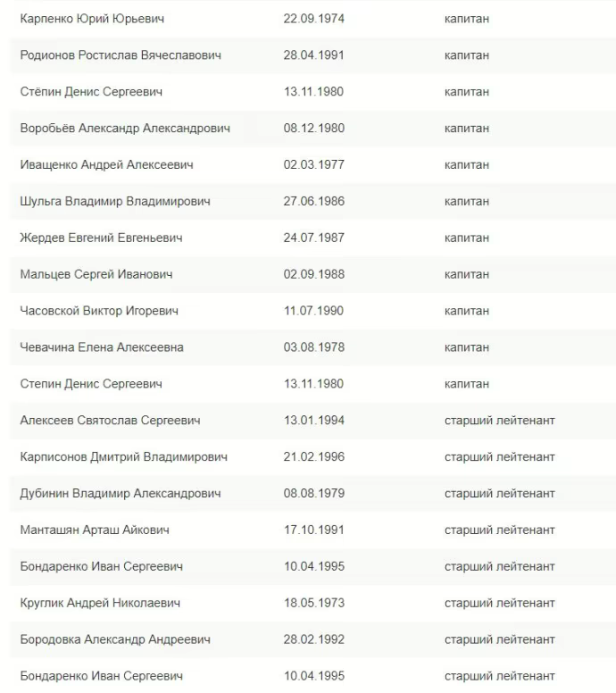This screenshot has width=616, height=693.
Task: Click the rank капитан in Карпенко's row
Action: click(466, 19)
